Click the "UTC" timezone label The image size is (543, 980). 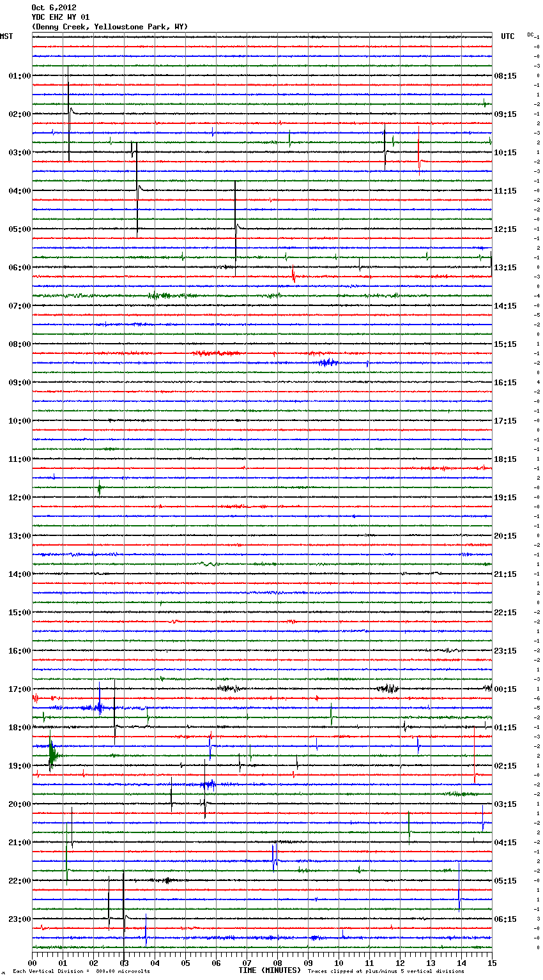tap(508, 36)
